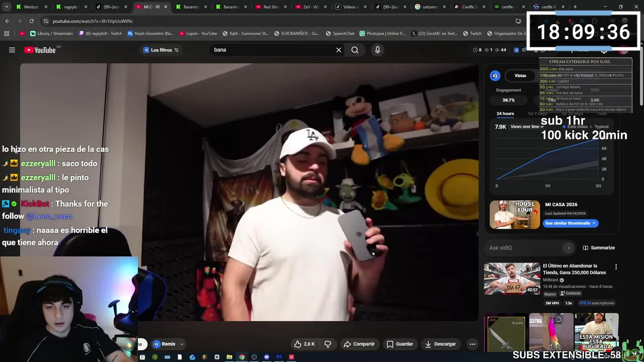Open Discord from the taskbar
Viewport: 644px width, 362px height.
pos(267,357)
